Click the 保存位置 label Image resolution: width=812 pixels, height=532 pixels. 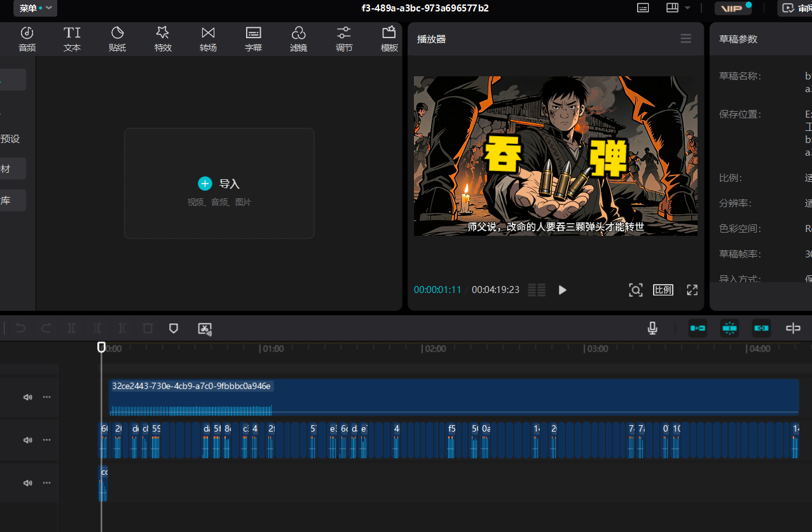pos(740,114)
